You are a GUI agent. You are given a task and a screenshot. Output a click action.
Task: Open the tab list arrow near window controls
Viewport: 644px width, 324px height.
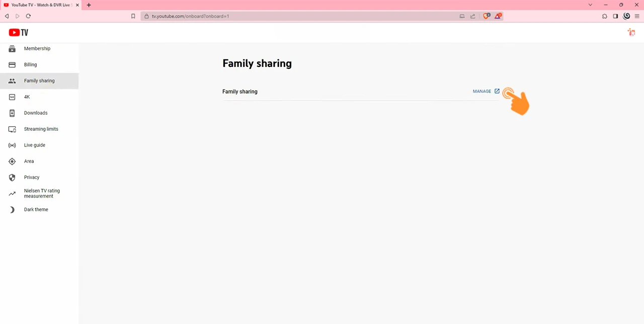coord(590,5)
